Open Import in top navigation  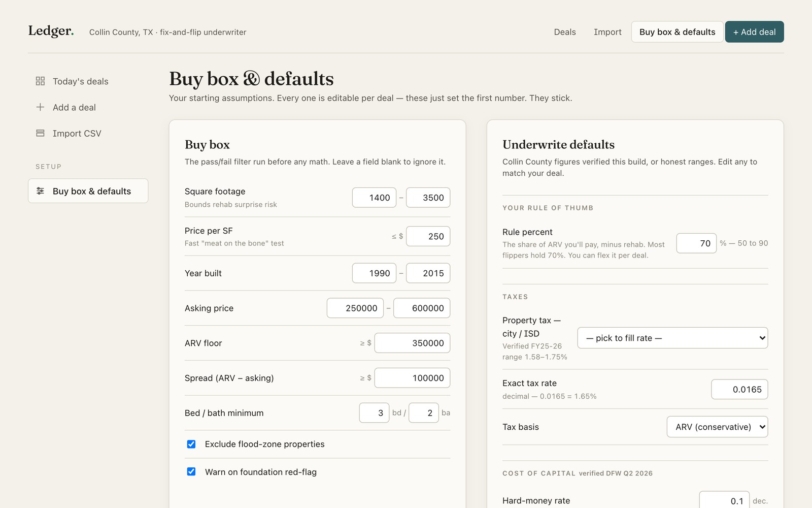[x=607, y=32]
